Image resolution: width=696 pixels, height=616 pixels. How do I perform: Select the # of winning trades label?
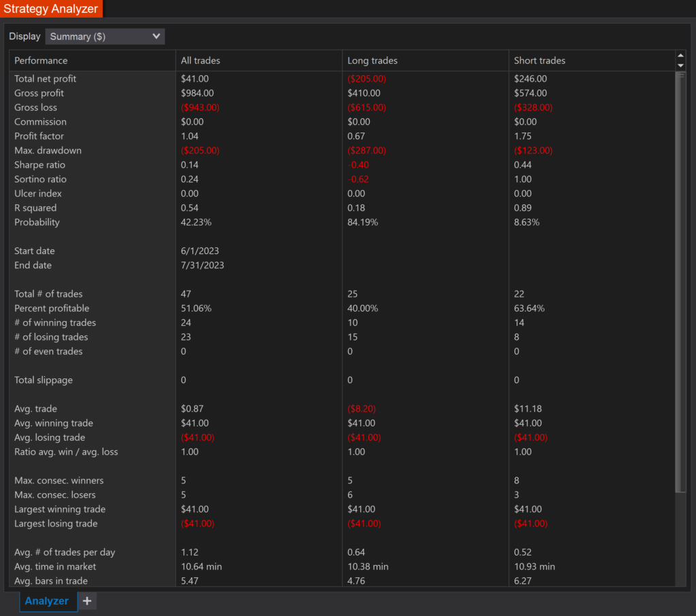pos(55,323)
